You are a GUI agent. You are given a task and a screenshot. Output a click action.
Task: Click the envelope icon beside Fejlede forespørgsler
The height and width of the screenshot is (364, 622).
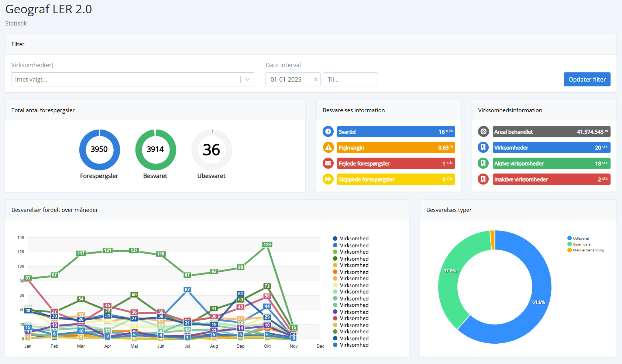328,163
